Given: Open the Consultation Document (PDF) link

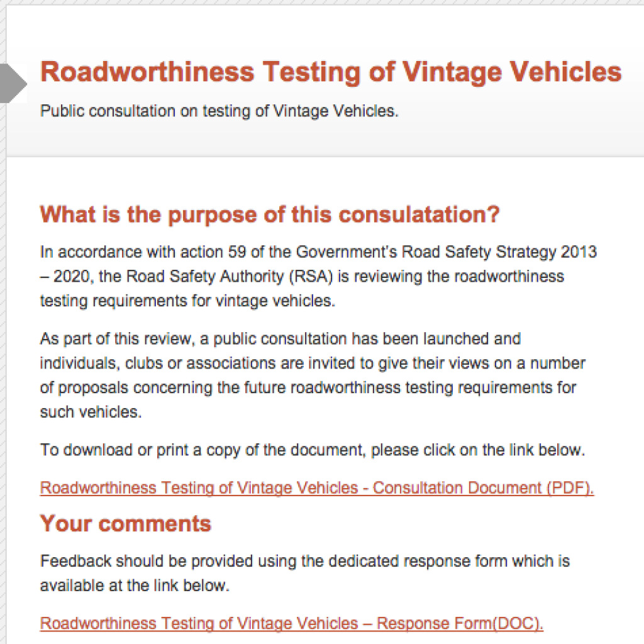Looking at the screenshot, I should [x=317, y=488].
